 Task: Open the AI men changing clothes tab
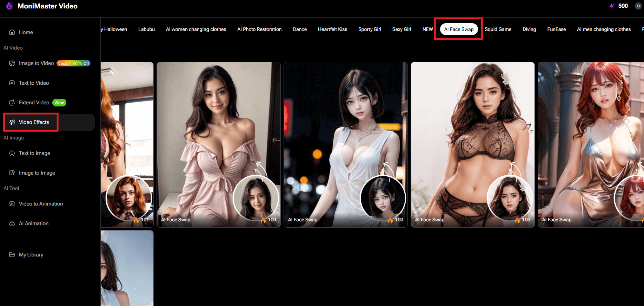pos(604,29)
